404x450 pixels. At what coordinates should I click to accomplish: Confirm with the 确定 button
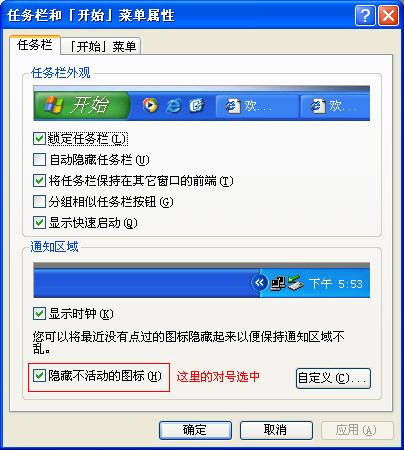coord(195,430)
